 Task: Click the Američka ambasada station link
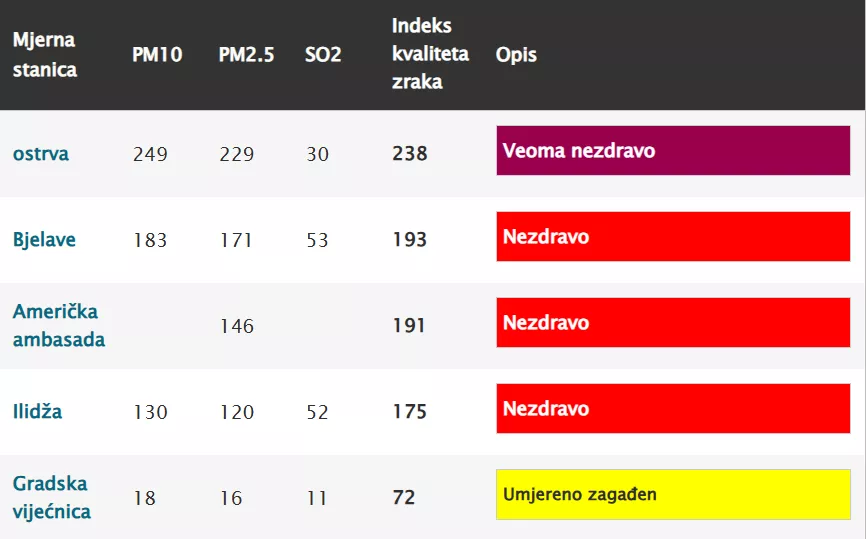click(x=58, y=326)
